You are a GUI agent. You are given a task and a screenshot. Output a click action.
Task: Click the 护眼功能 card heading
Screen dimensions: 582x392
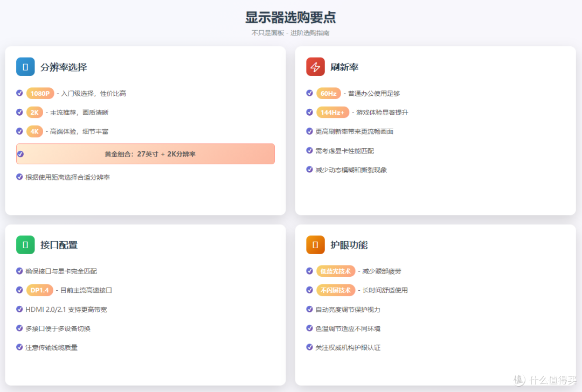349,245
